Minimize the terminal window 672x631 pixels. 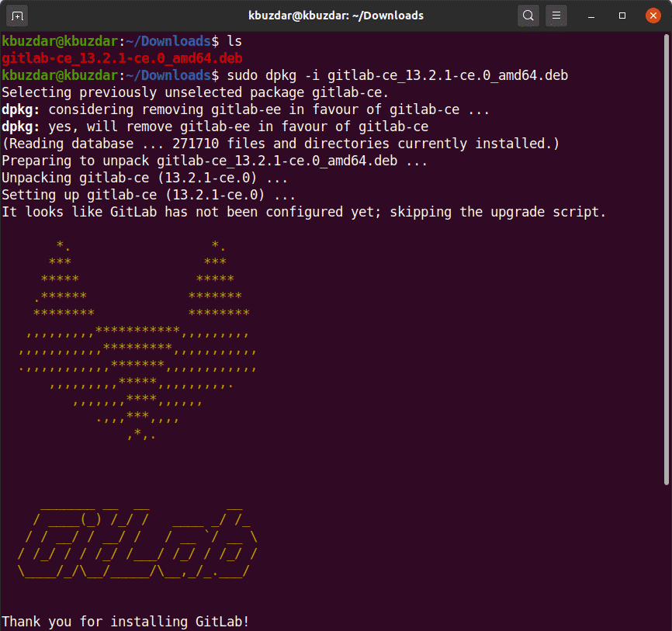pos(591,16)
